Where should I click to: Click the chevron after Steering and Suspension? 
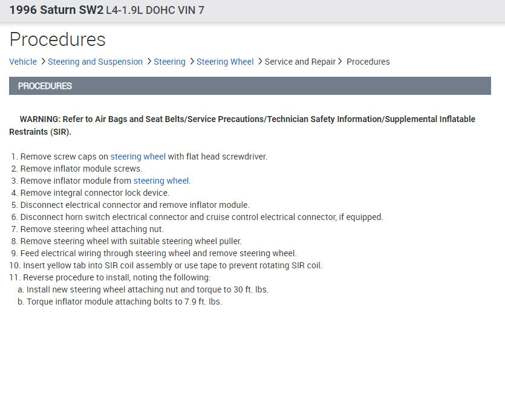(x=149, y=62)
